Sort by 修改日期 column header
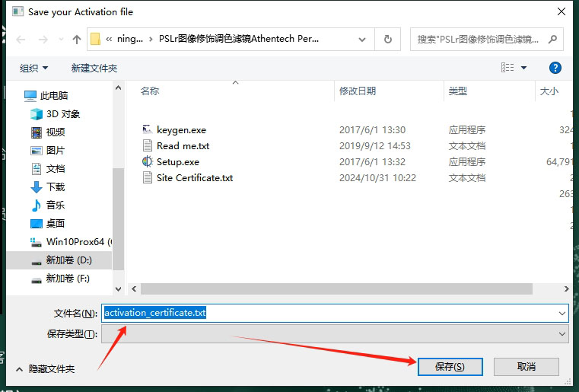 coord(358,91)
